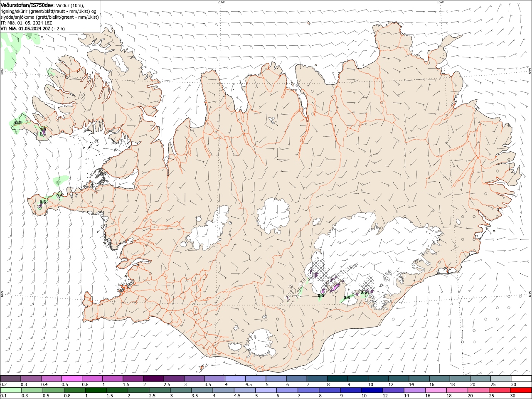Click the 0.5 medium green swatch, lower legend
The height and width of the screenshot is (399, 532).
(x=53, y=390)
